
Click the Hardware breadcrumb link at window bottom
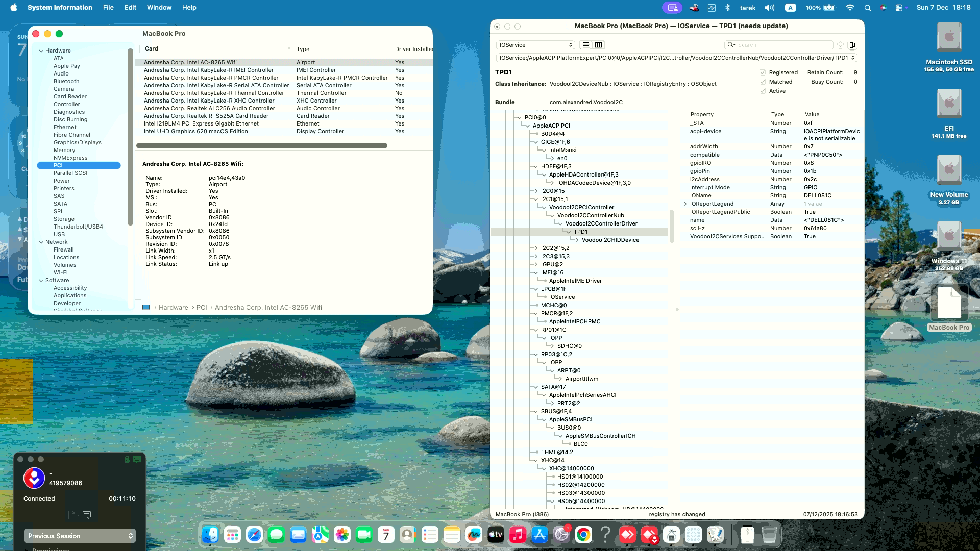click(173, 307)
